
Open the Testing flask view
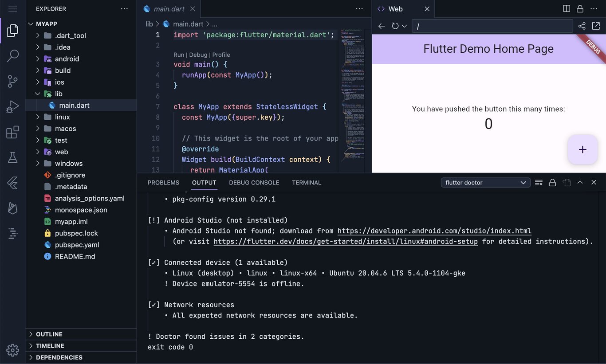pos(12,157)
